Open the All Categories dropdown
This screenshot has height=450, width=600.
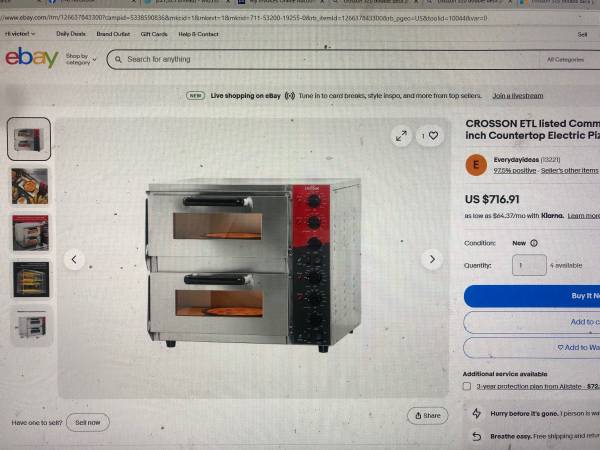[566, 60]
